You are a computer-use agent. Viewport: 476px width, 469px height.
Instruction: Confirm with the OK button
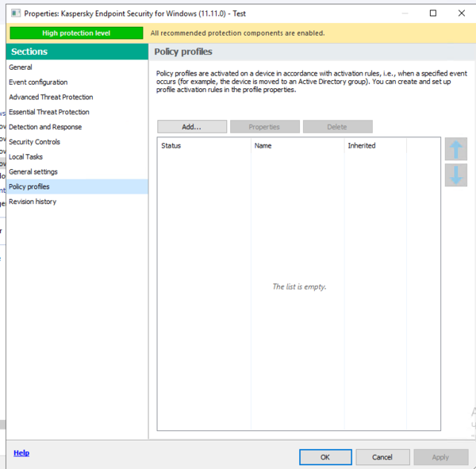pos(325,457)
